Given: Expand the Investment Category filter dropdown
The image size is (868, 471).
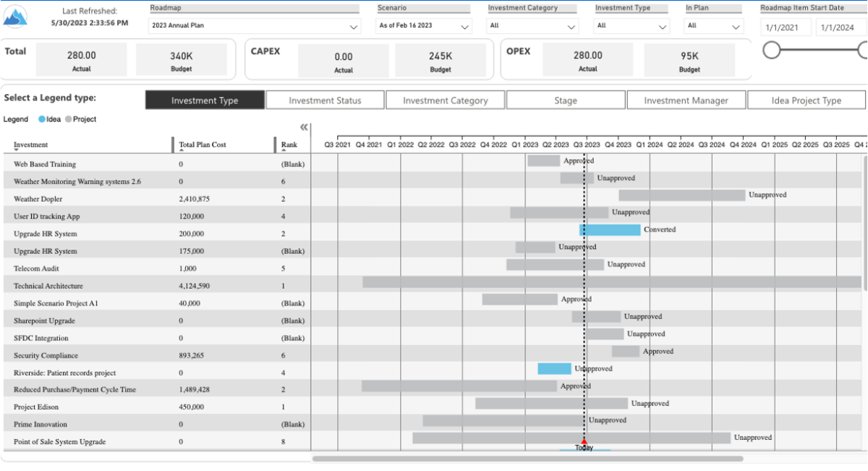Looking at the screenshot, I should coord(571,26).
